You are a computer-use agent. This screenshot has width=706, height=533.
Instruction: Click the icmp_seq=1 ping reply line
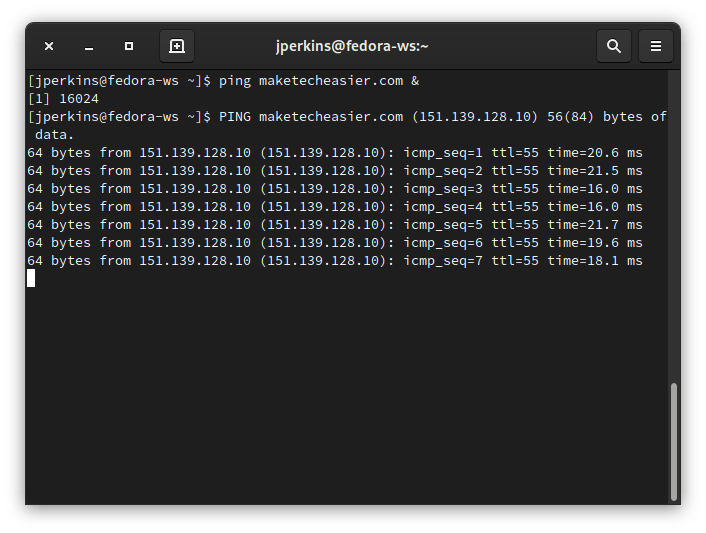tap(335, 153)
